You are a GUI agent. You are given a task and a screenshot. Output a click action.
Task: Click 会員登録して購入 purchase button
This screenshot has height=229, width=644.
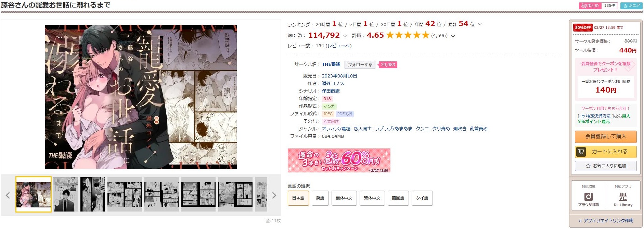(x=606, y=136)
